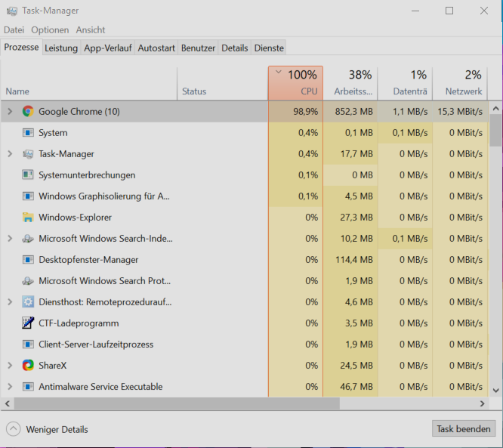Sort by the Netzwerk column header
Screen dimensions: 503x448
460,83
